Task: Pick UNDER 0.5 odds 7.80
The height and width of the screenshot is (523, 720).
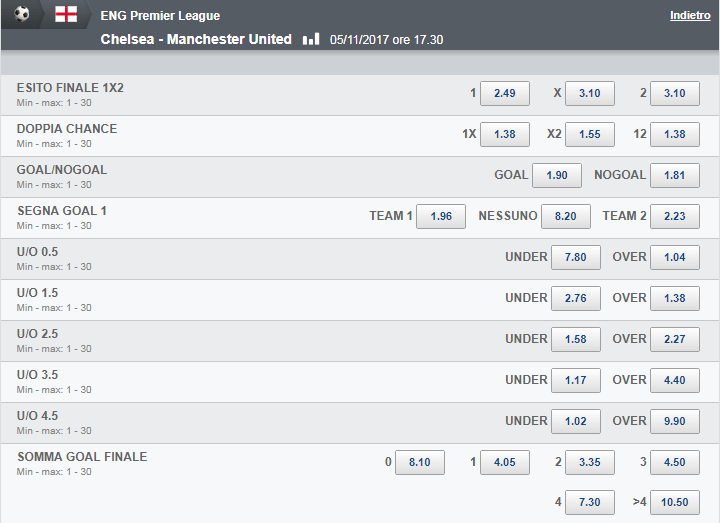Action: click(576, 257)
